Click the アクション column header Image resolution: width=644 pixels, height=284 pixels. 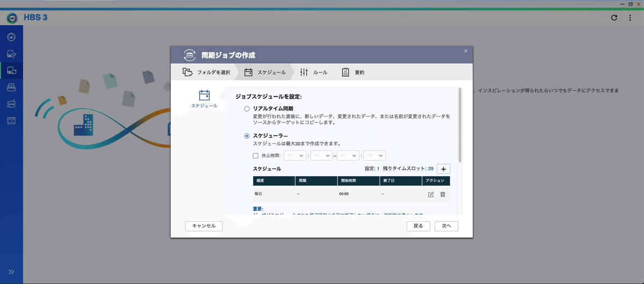pyautogui.click(x=437, y=181)
